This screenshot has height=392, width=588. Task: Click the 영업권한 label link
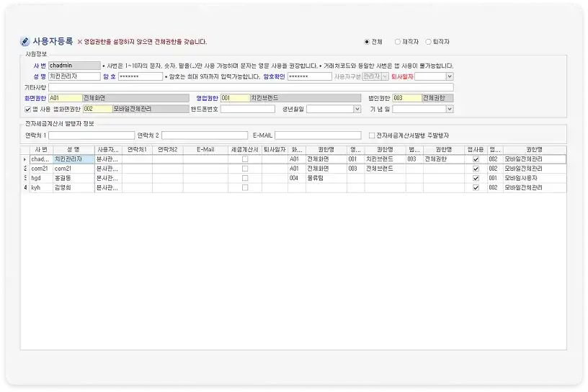coord(207,98)
